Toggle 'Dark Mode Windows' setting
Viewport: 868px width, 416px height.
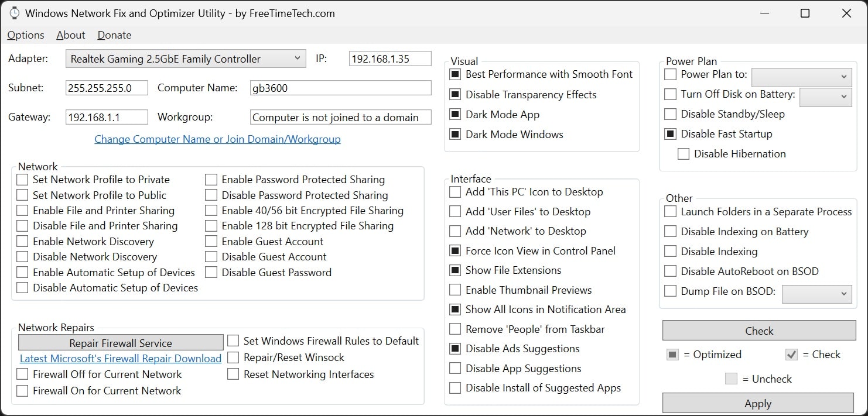pyautogui.click(x=455, y=134)
